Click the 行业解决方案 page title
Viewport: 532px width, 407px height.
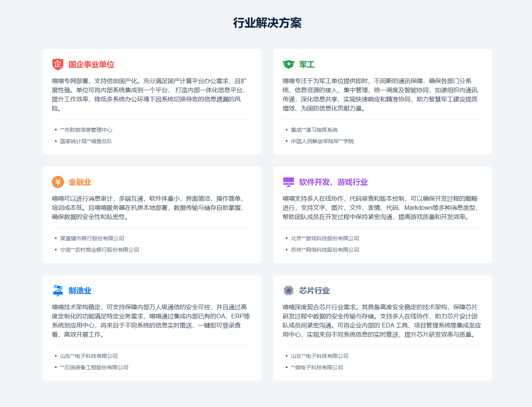267,23
